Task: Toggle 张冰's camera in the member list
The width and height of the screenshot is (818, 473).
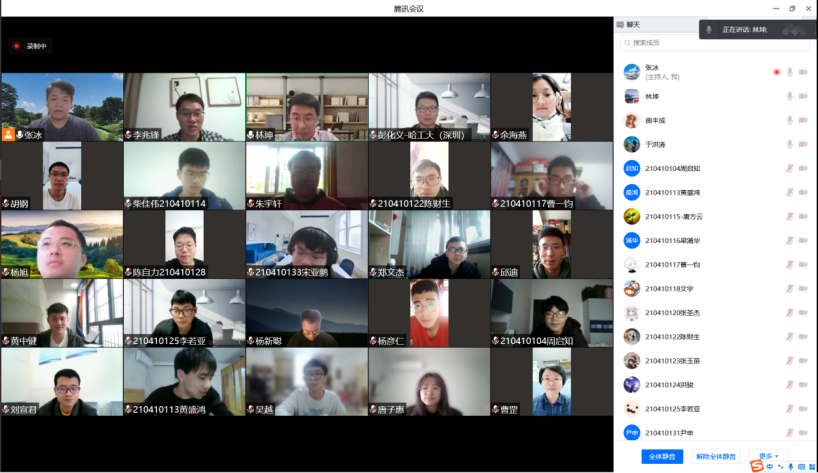Action: (803, 72)
